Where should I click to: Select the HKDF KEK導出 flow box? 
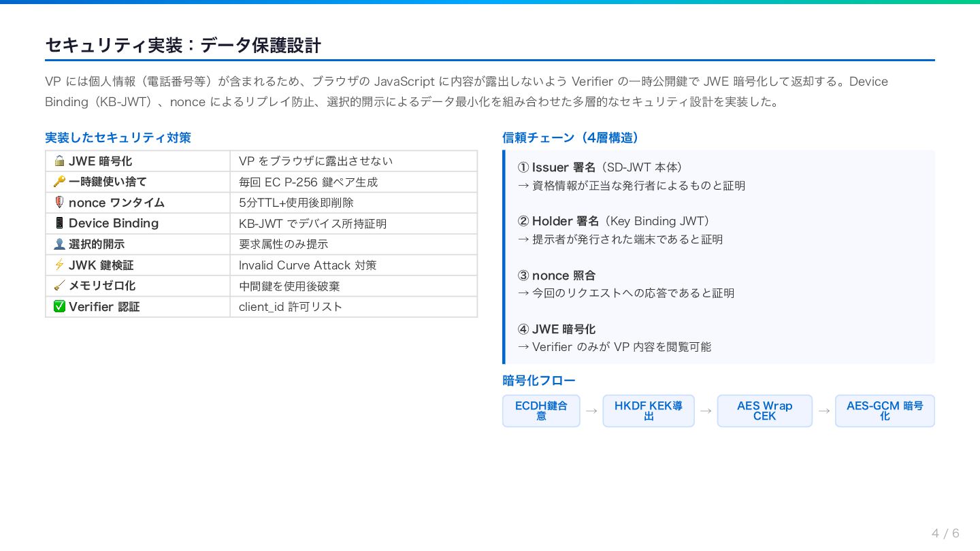[x=649, y=411]
